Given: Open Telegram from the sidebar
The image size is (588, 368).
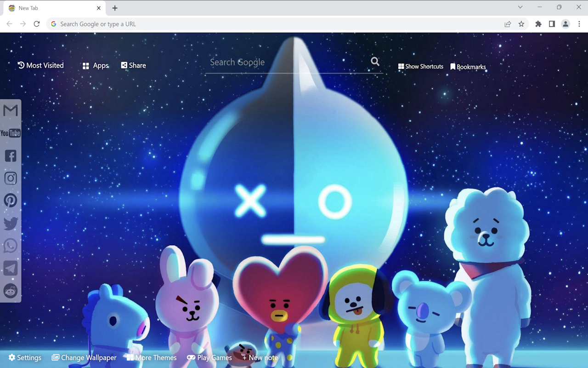Looking at the screenshot, I should 10,268.
